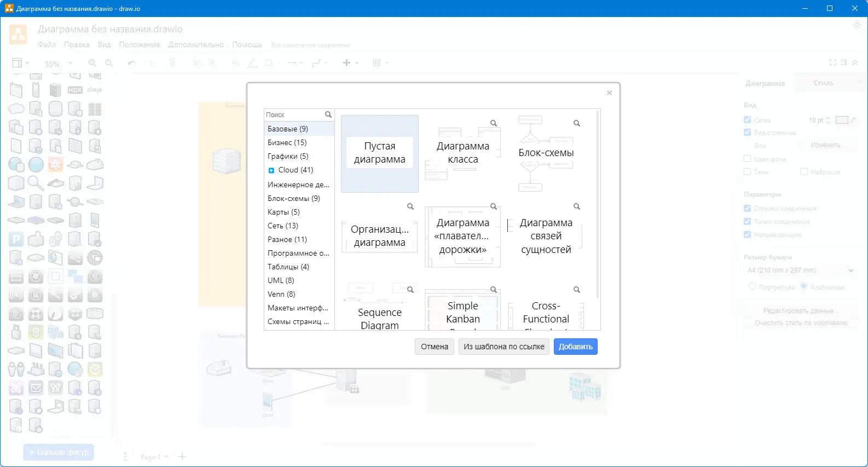Add a new page with the plus icon
The width and height of the screenshot is (868, 467).
182,457
